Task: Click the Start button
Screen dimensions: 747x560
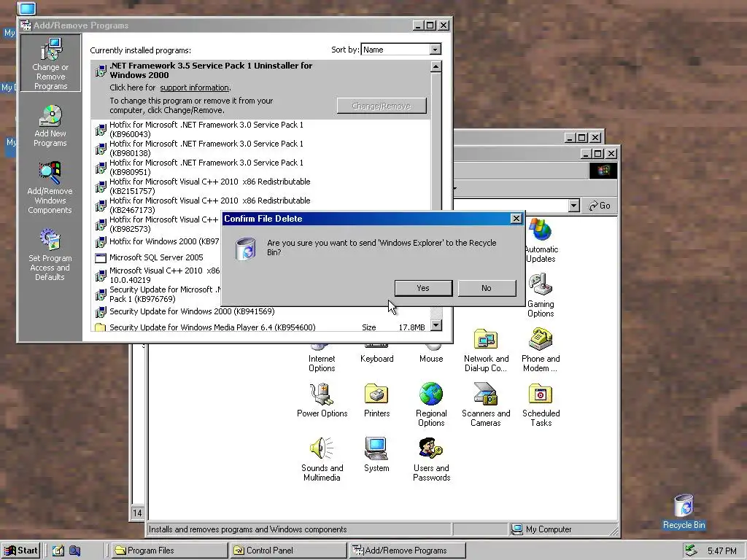Action: tap(20, 551)
